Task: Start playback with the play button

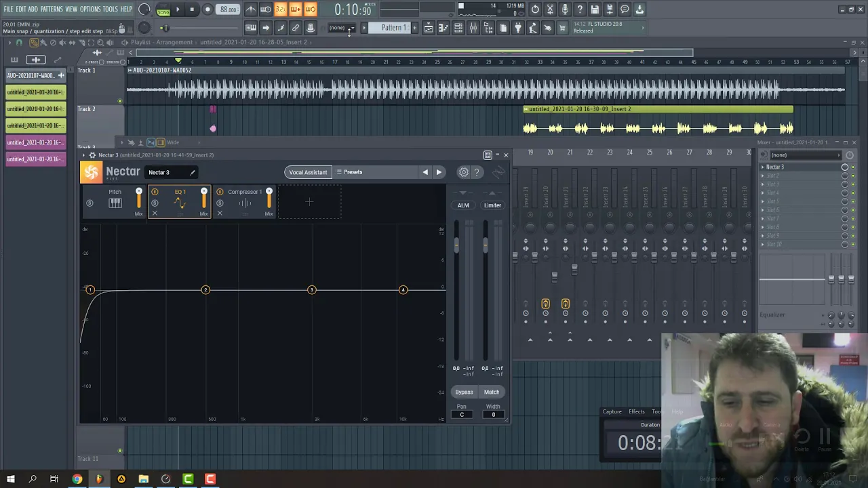Action: [178, 9]
